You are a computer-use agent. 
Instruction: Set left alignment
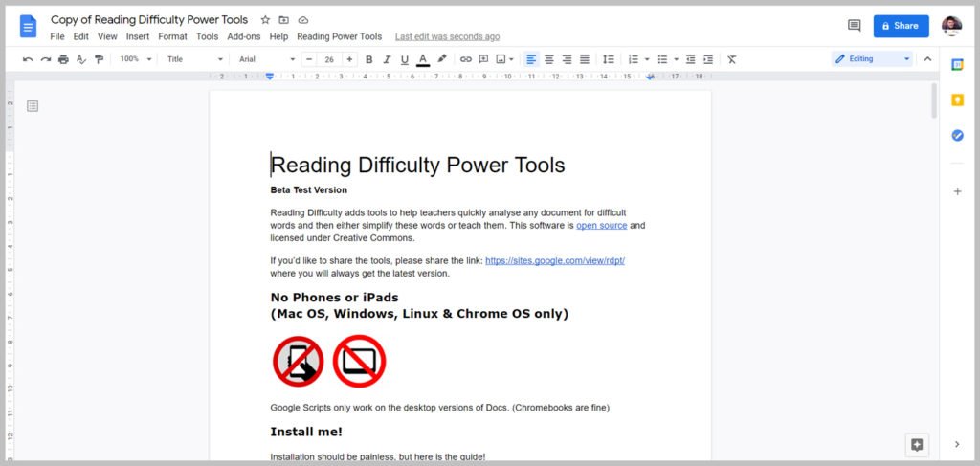pos(531,59)
